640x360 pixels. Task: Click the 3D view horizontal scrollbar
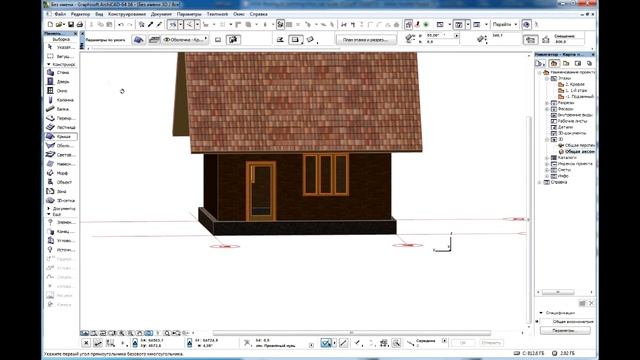click(x=352, y=333)
